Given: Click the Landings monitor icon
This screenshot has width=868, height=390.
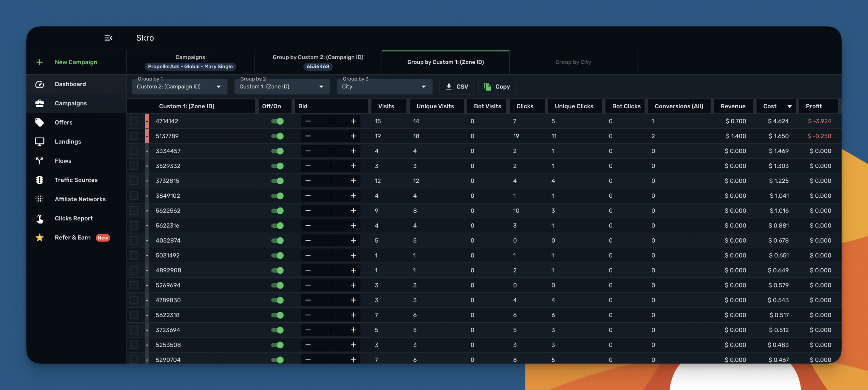Looking at the screenshot, I should (39, 142).
